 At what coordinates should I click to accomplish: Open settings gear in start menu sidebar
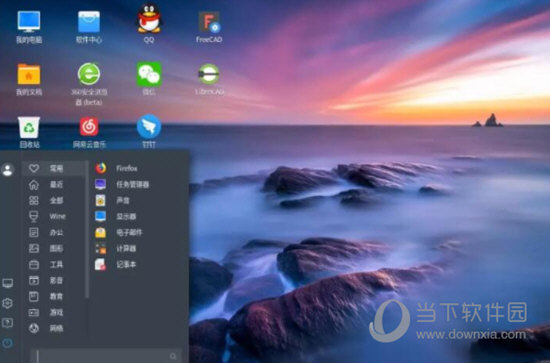(7, 303)
